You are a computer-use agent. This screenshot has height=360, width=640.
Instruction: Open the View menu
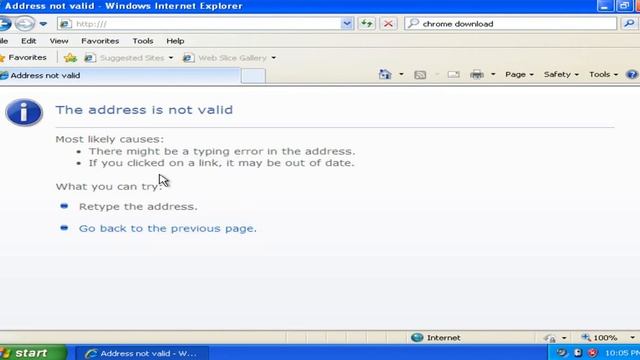[x=59, y=41]
